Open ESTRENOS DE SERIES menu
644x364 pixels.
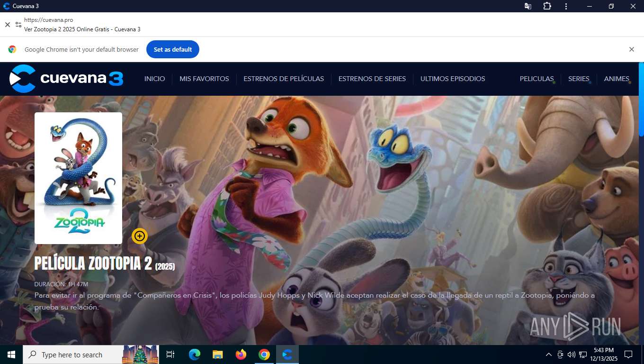click(x=372, y=79)
